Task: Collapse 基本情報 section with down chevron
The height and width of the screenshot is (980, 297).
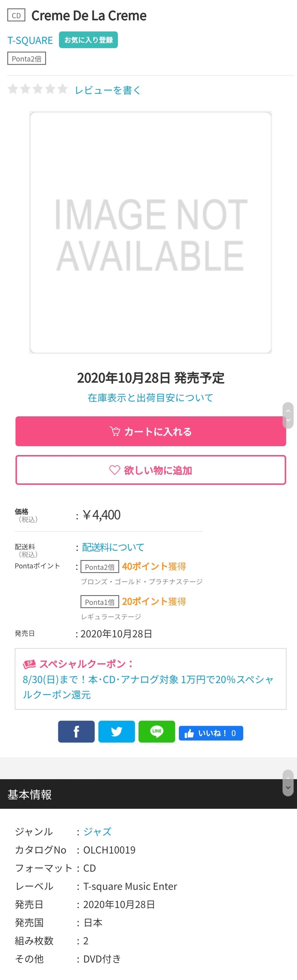Action: click(x=288, y=788)
